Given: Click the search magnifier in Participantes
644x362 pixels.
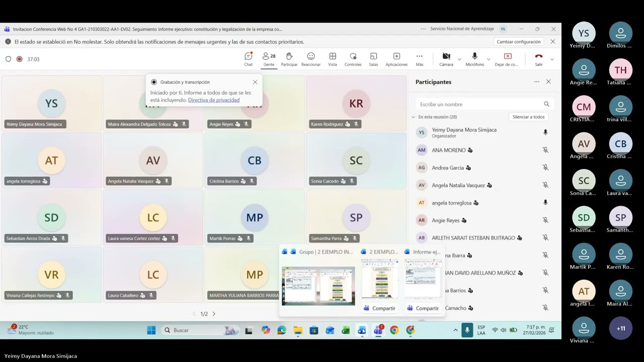Looking at the screenshot, I should point(546,104).
